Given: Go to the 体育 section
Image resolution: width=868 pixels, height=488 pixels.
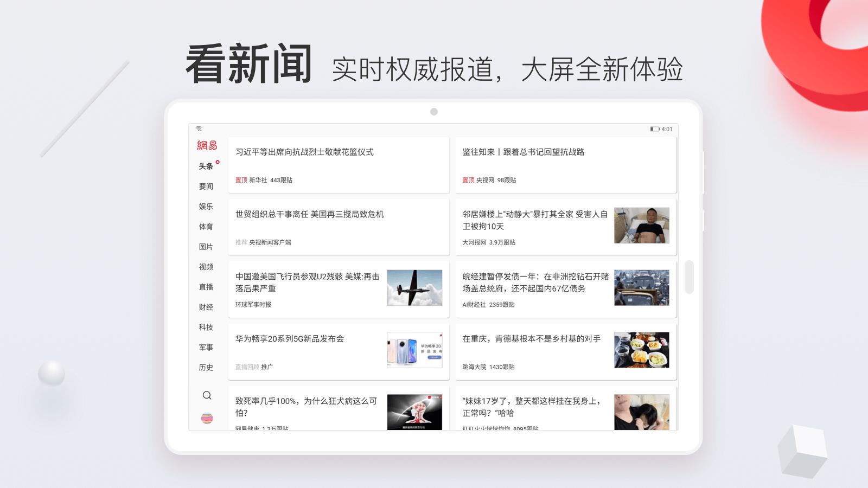Looking at the screenshot, I should pos(206,227).
